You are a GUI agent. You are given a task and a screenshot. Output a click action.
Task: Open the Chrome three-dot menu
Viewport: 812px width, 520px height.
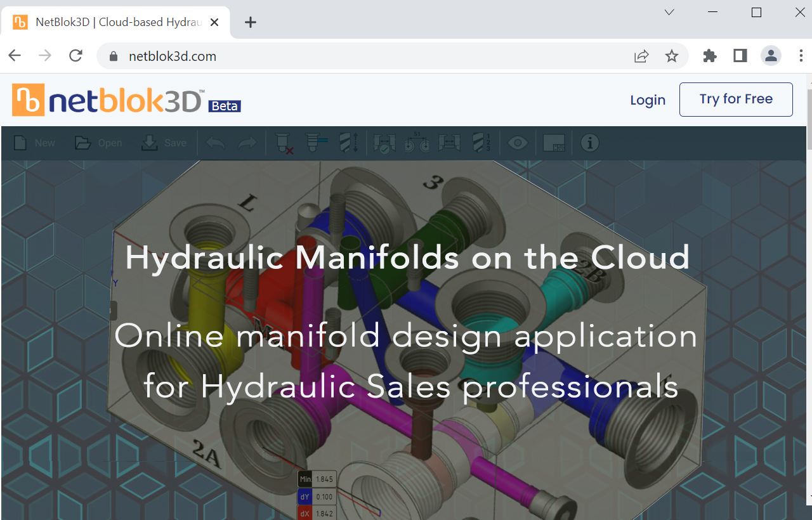[x=801, y=56]
